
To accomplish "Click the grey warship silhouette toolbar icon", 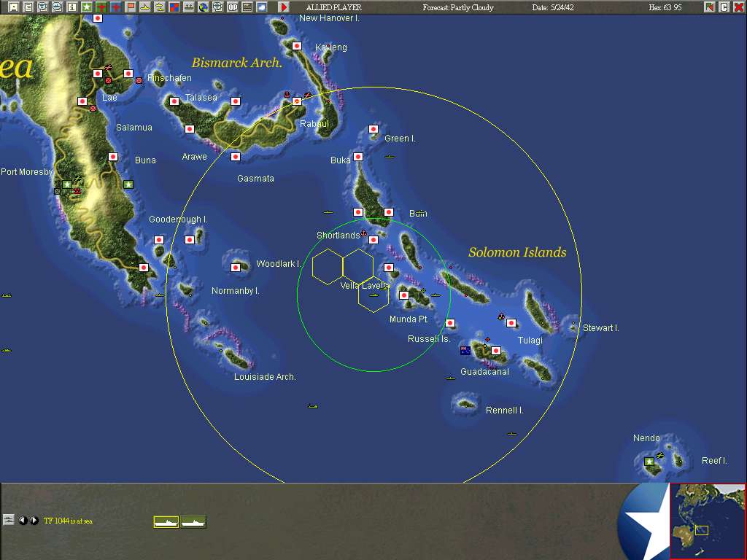I will click(189, 7).
